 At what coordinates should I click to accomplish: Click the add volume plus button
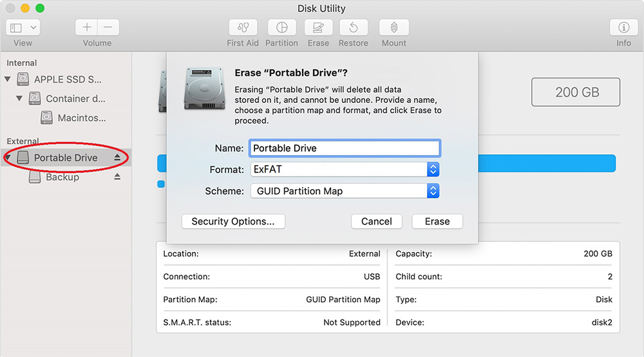[87, 28]
